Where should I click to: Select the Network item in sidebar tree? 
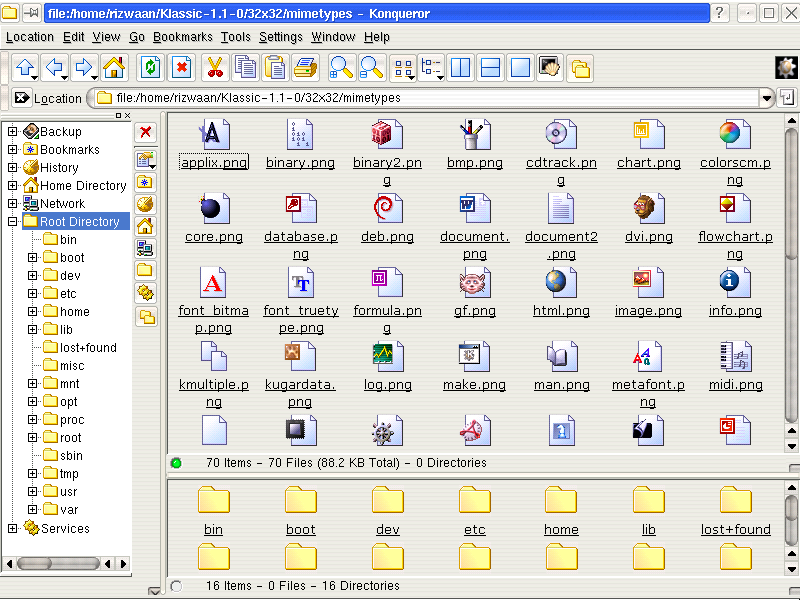click(x=62, y=204)
